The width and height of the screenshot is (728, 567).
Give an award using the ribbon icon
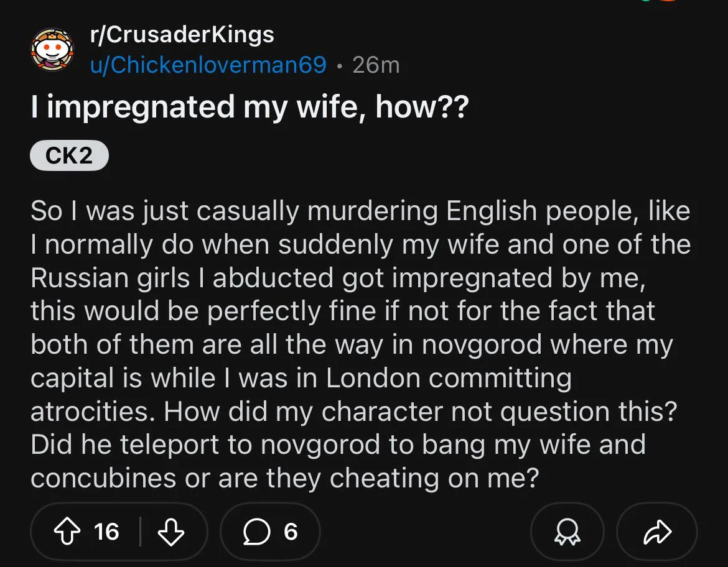coord(567,532)
